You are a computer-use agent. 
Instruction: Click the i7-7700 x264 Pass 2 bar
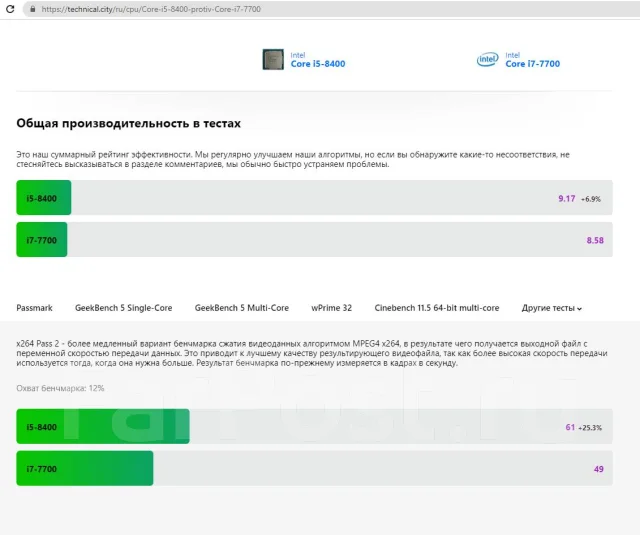(x=314, y=468)
